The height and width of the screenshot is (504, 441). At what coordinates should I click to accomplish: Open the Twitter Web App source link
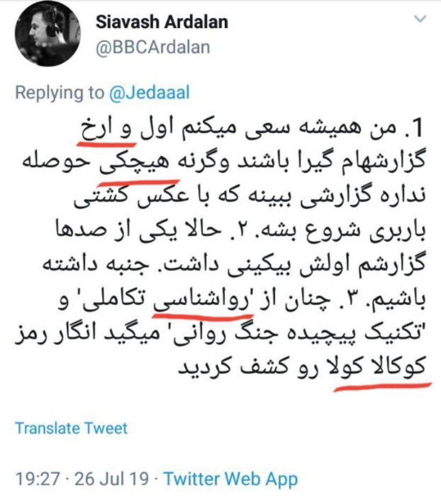tap(231, 479)
